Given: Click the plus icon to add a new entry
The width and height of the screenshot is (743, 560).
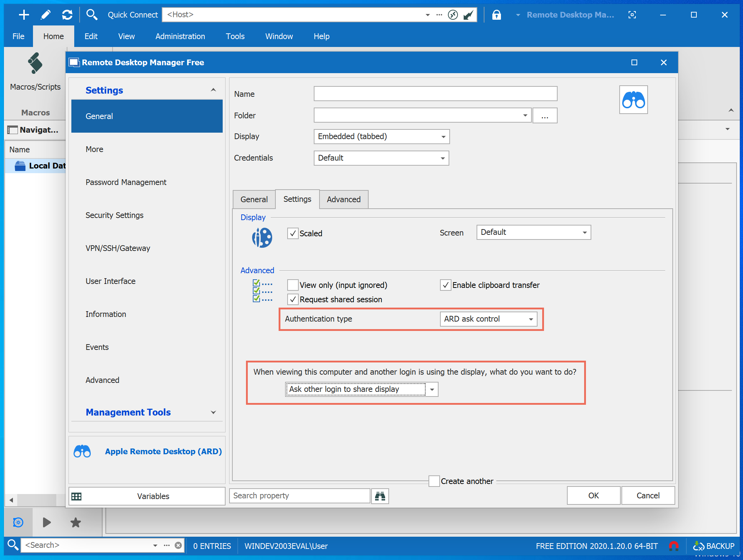Looking at the screenshot, I should coord(24,15).
